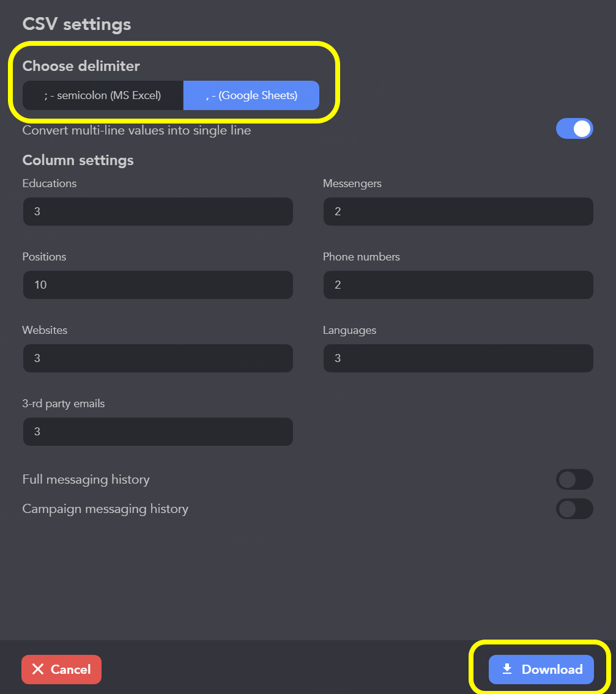Click the Educations number field
This screenshot has height=694, width=616.
coord(158,212)
